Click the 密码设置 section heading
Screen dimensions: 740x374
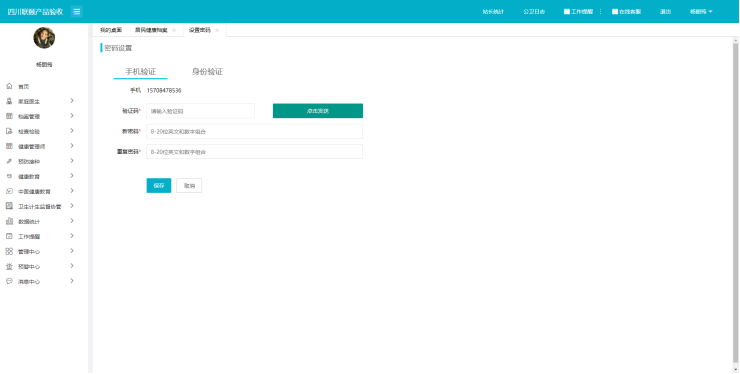(x=118, y=48)
